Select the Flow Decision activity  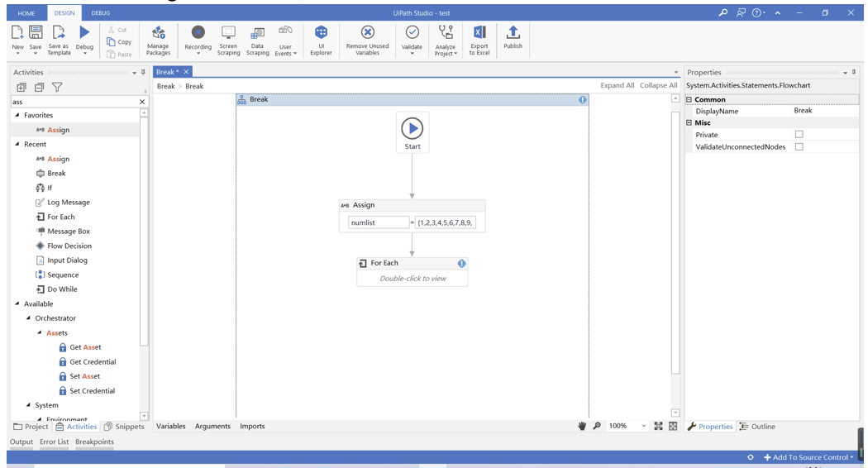click(64, 246)
